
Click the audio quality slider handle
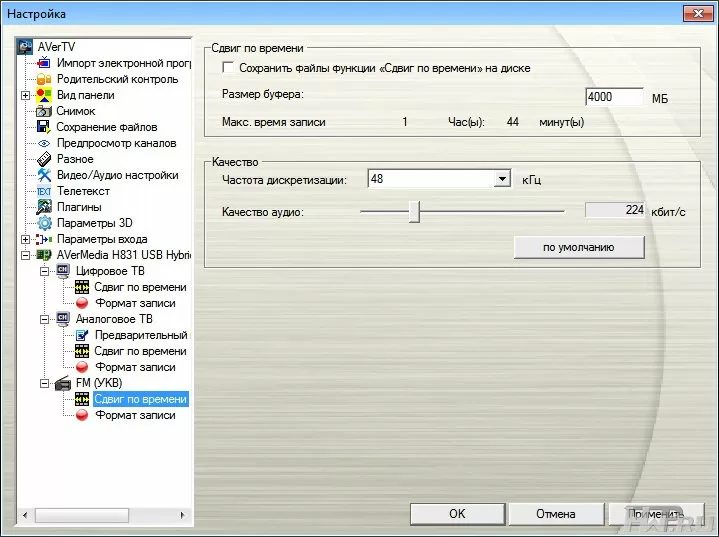[414, 211]
